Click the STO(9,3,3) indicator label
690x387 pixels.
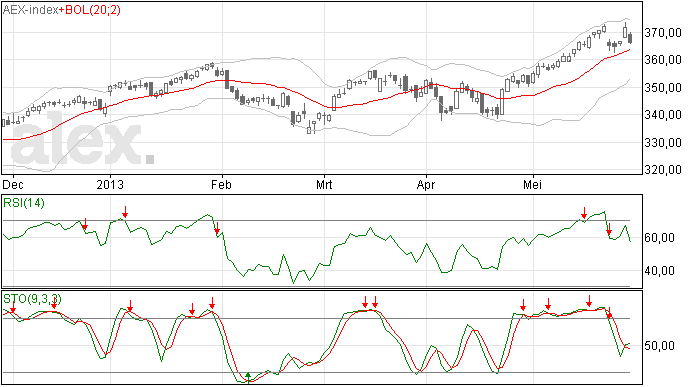[32, 299]
